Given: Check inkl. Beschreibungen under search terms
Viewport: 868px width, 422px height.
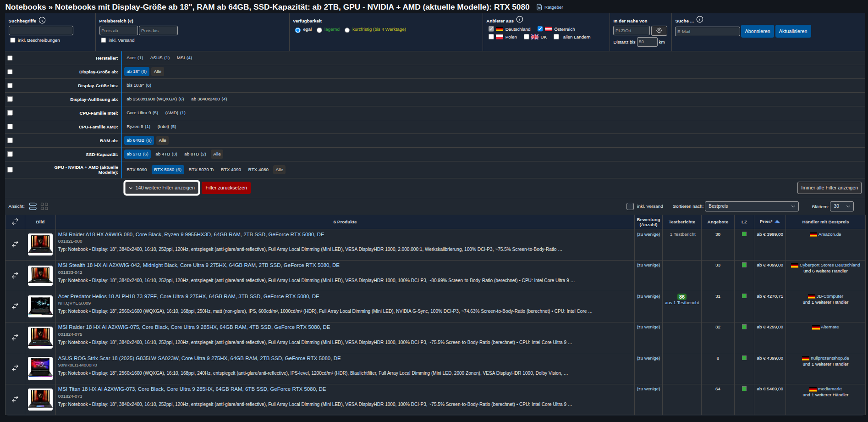Looking at the screenshot, I should pos(13,40).
